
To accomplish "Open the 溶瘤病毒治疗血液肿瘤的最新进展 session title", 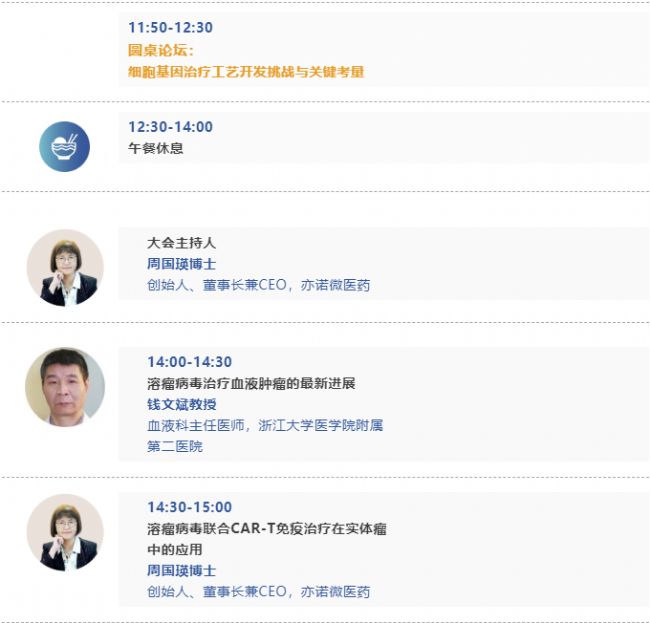I will (x=251, y=383).
